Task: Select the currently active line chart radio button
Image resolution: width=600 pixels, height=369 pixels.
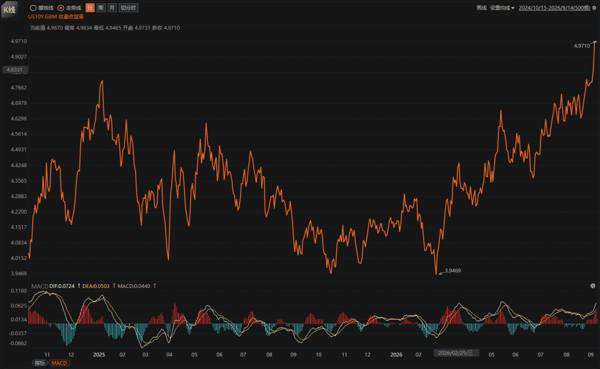Action: (60, 8)
